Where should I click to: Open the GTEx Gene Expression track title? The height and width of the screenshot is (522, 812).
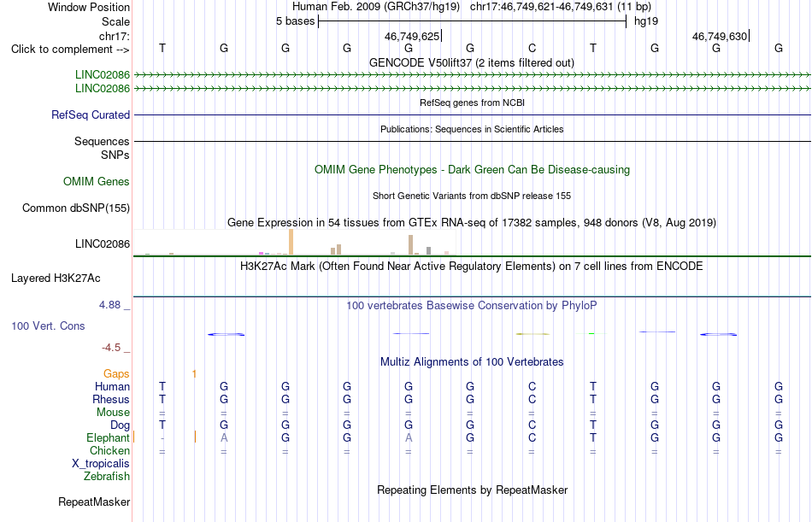point(472,223)
